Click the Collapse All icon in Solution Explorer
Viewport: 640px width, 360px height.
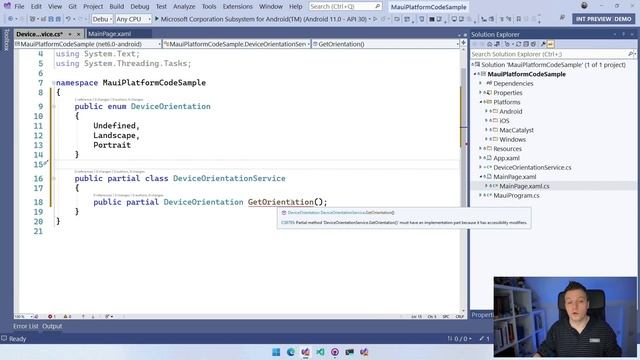pos(526,44)
